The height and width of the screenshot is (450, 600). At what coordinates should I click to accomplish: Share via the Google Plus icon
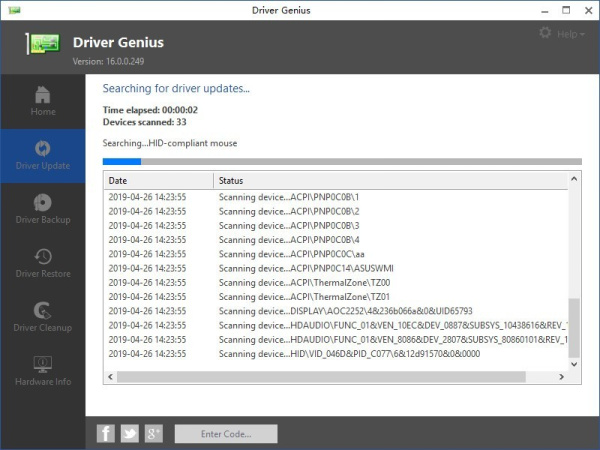[153, 434]
